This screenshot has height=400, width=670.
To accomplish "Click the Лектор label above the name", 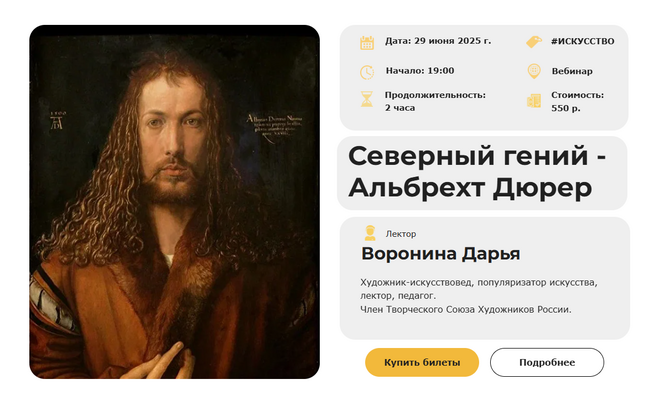I will tap(400, 233).
